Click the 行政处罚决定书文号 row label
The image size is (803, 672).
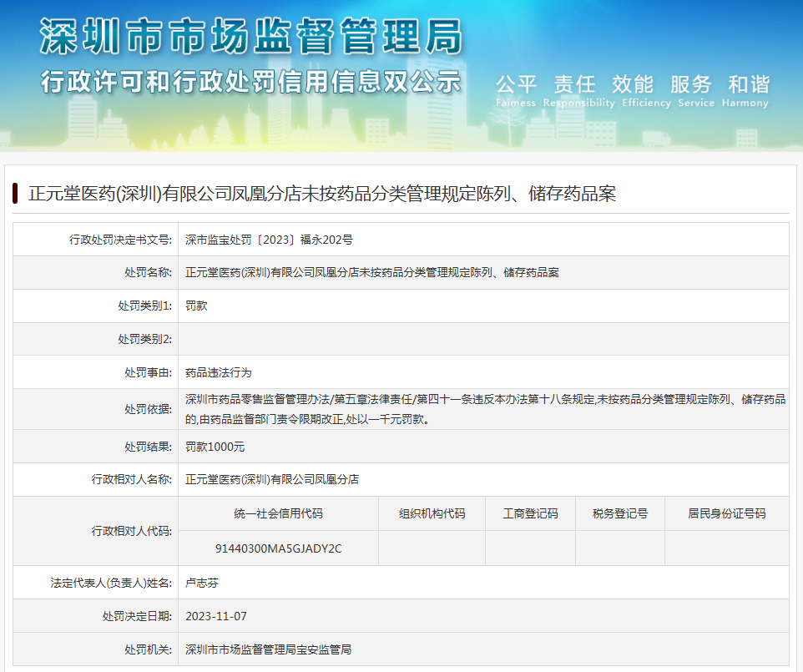[121, 240]
